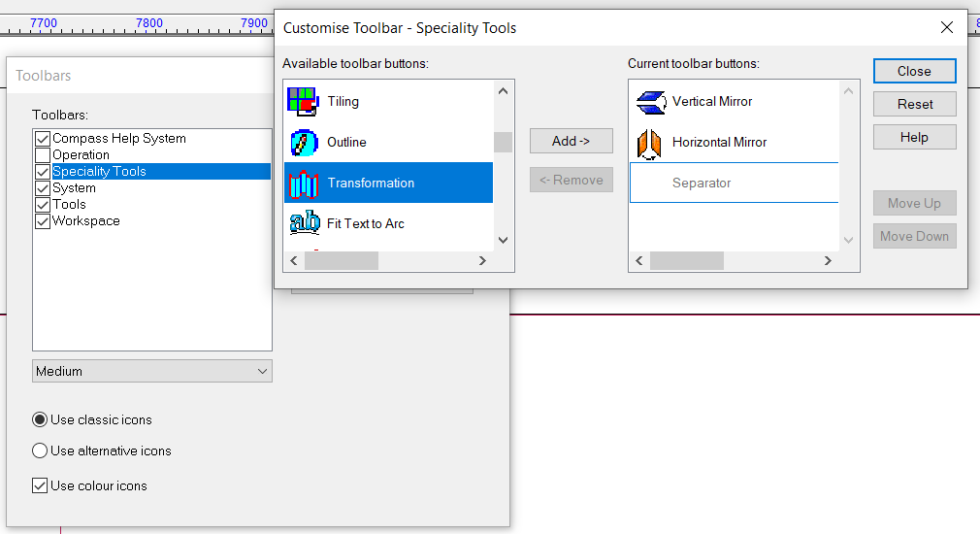The width and height of the screenshot is (980, 534).
Task: Select the Vertical Mirror icon
Action: [x=650, y=101]
